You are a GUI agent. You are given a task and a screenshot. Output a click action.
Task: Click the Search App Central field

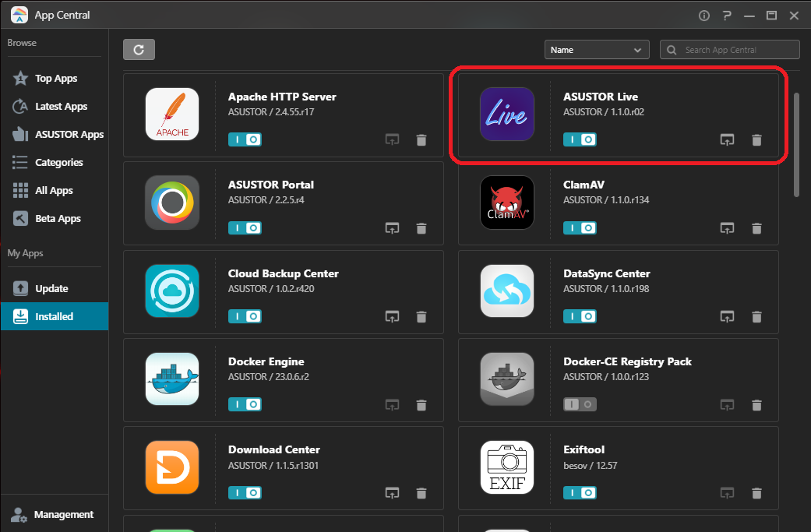click(730, 50)
